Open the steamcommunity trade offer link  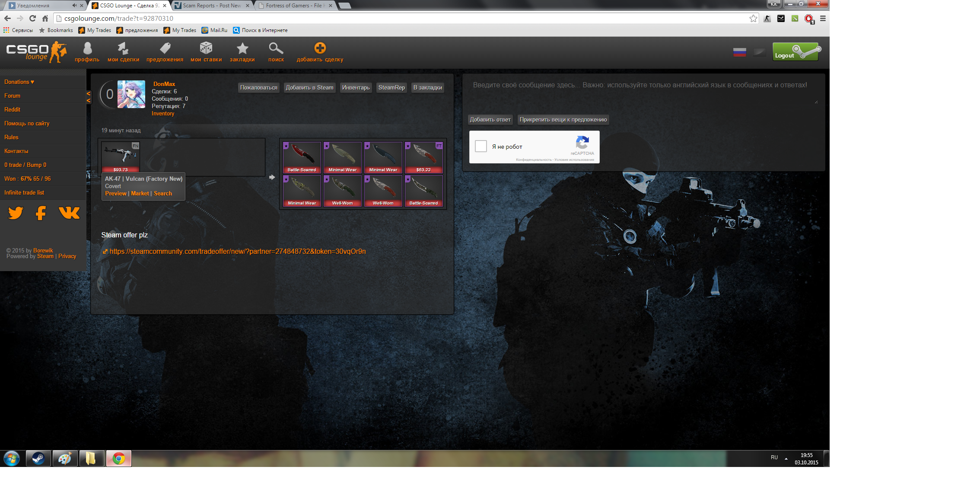(x=237, y=252)
